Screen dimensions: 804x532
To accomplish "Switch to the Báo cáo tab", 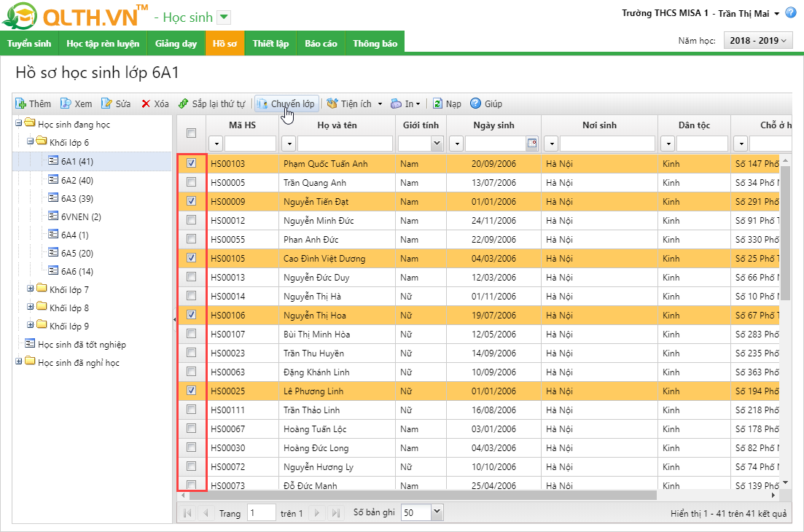I will 321,44.
